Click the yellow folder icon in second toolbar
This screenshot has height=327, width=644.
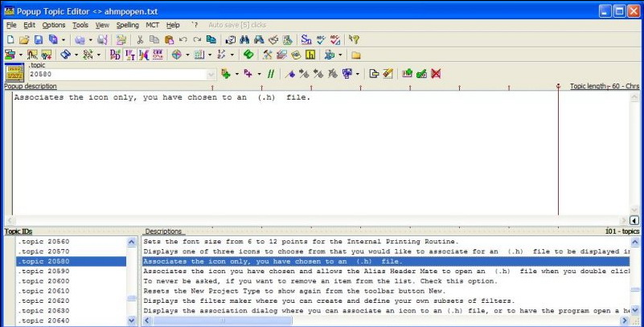coord(355,55)
